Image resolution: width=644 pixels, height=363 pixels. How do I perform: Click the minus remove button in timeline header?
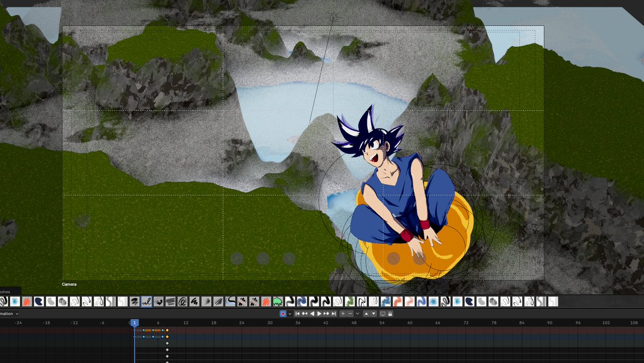click(350, 314)
